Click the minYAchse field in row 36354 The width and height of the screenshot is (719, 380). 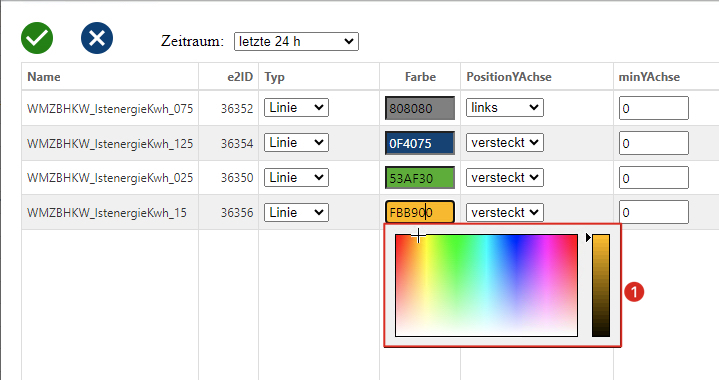point(653,143)
